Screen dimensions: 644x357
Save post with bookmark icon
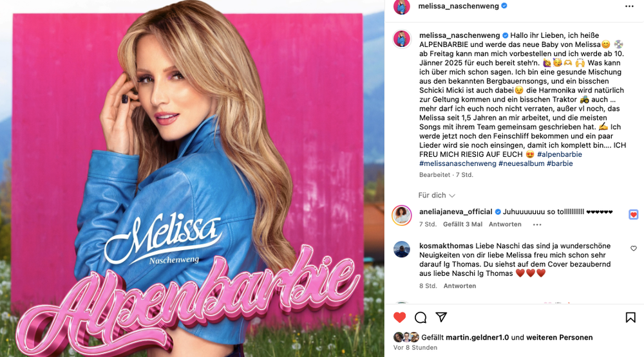click(630, 317)
